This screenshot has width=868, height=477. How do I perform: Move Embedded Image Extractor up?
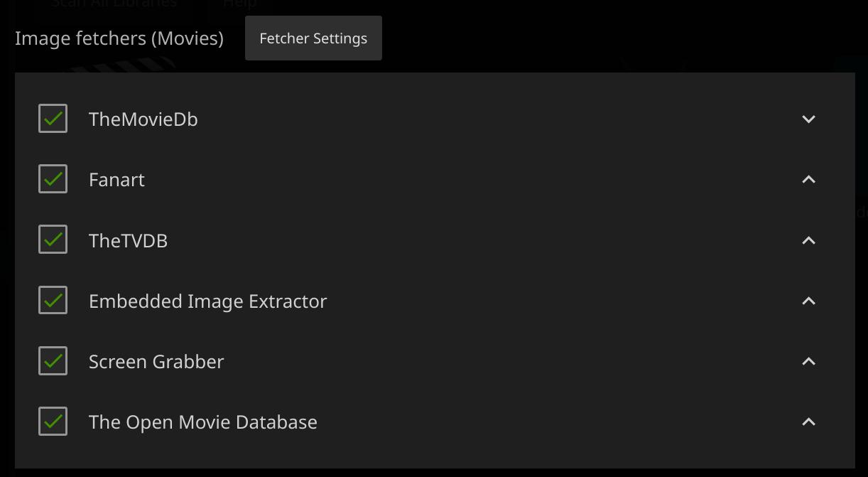808,301
